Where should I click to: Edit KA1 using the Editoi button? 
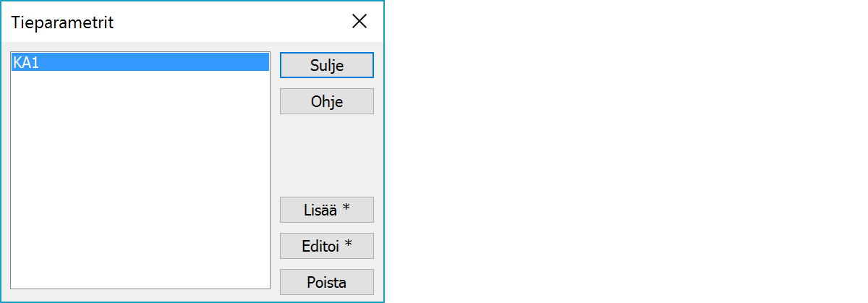tap(326, 246)
